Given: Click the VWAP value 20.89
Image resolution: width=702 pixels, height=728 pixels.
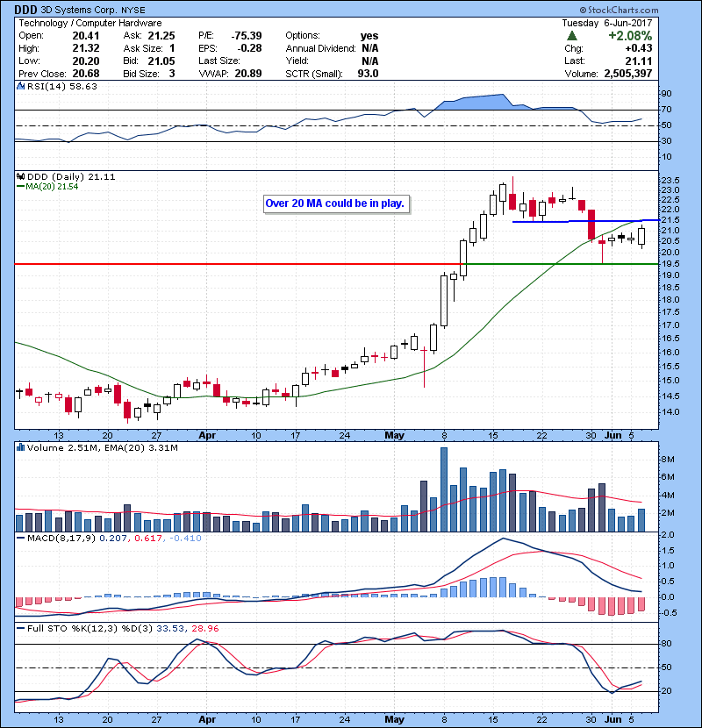Looking at the screenshot, I should pos(248,74).
